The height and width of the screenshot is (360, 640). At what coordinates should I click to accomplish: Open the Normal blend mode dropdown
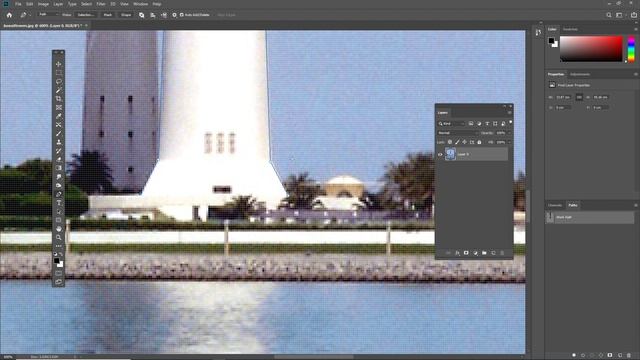[458, 133]
